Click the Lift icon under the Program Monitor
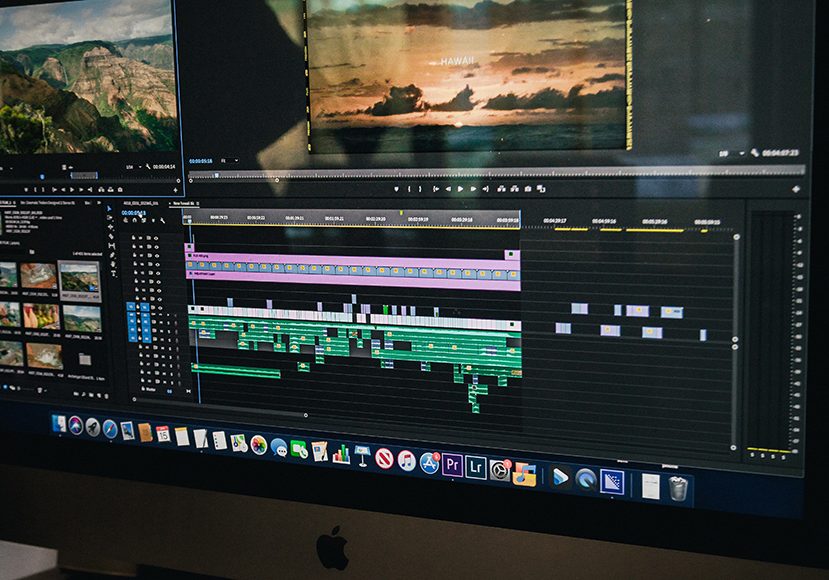 (x=502, y=189)
